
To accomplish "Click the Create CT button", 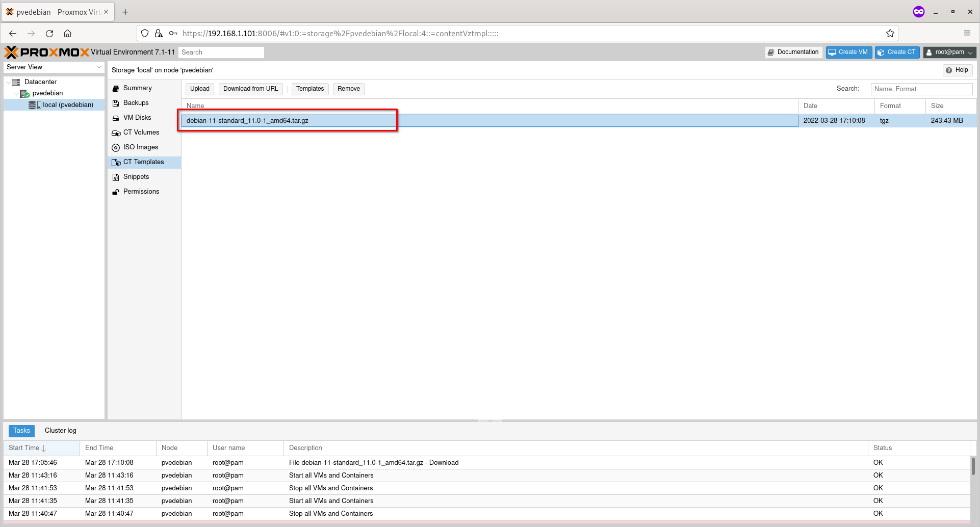I will (x=897, y=52).
